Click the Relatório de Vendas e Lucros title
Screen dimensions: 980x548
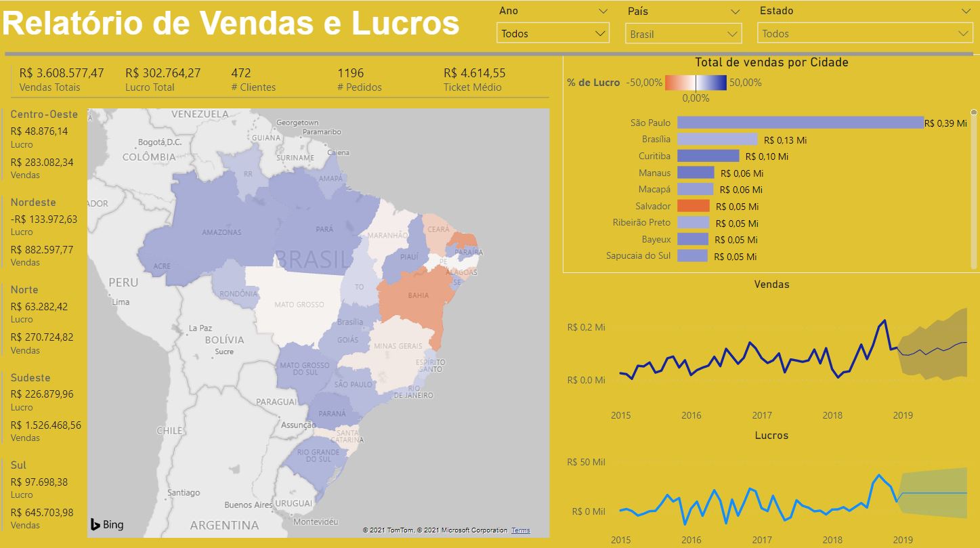coord(231,24)
